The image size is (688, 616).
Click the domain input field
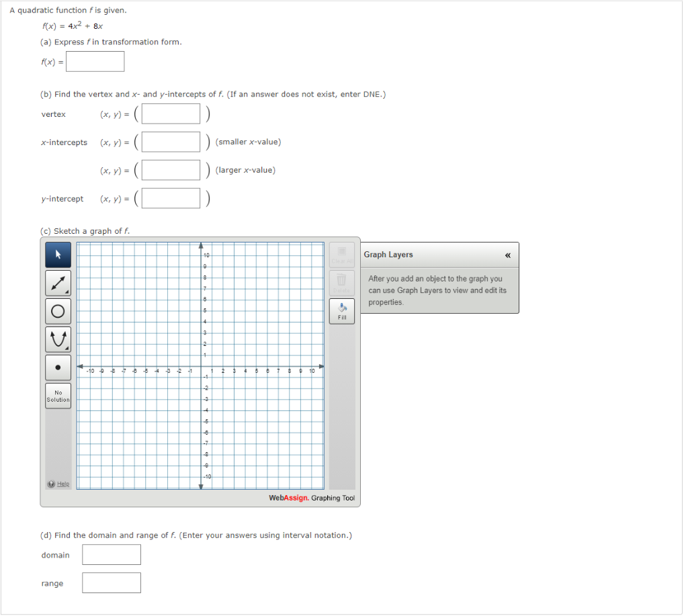coord(111,554)
